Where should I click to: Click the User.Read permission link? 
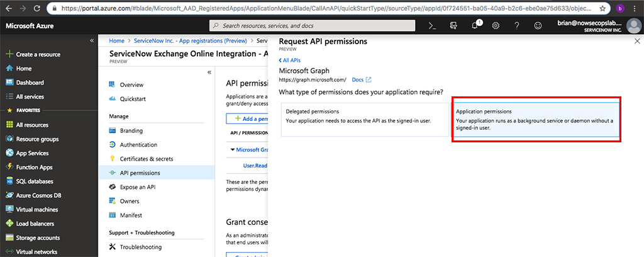[255, 166]
